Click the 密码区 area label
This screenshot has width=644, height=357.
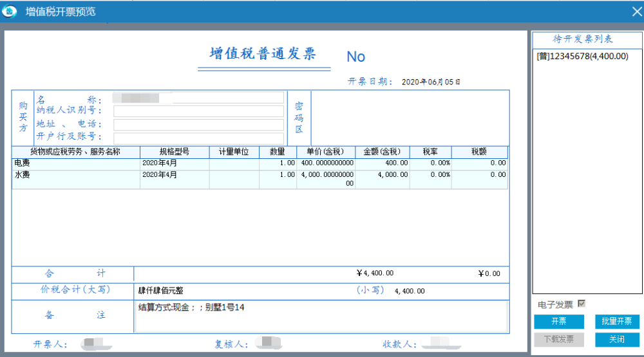pos(299,118)
